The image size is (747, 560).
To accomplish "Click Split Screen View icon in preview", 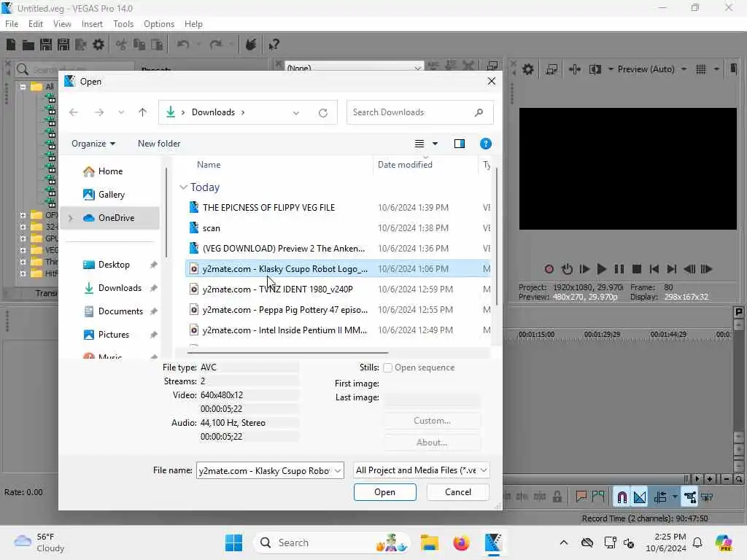I will [x=595, y=69].
